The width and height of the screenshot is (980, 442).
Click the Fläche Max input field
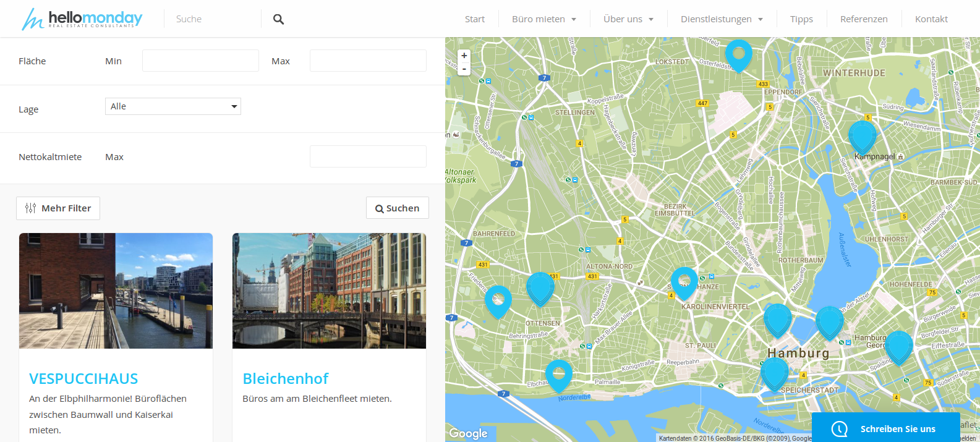(x=368, y=61)
